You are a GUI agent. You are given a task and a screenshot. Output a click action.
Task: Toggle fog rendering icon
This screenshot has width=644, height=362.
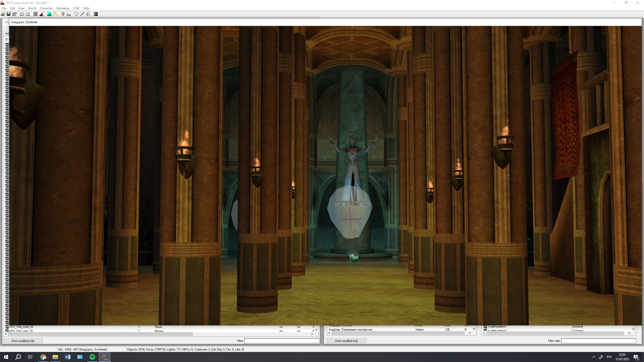click(69, 14)
